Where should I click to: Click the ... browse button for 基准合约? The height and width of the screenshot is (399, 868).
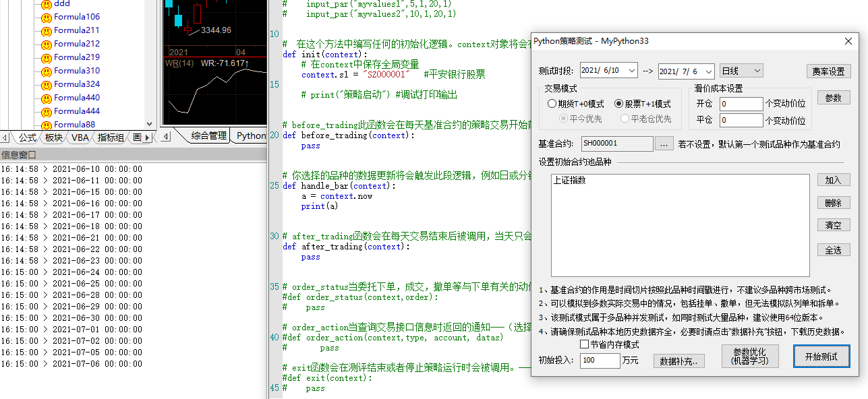coord(664,144)
